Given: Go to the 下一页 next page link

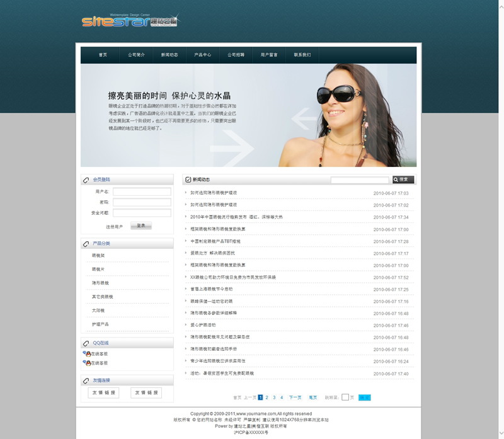Looking at the screenshot, I should [295, 397].
